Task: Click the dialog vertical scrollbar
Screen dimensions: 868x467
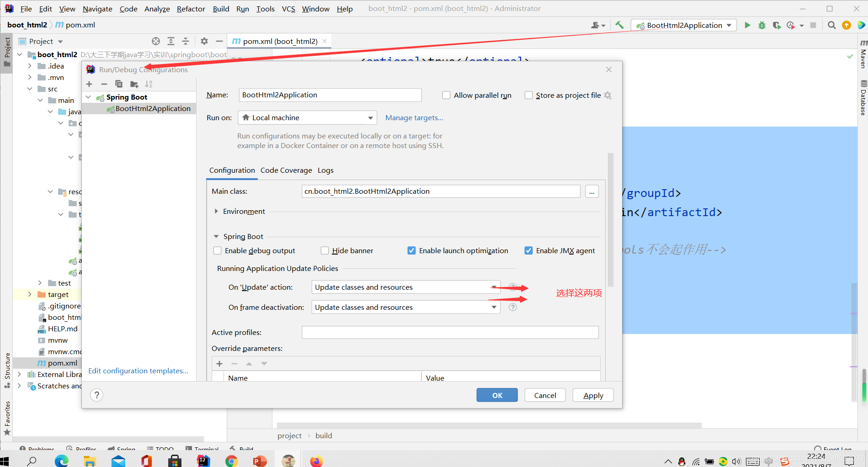Action: coord(611,220)
